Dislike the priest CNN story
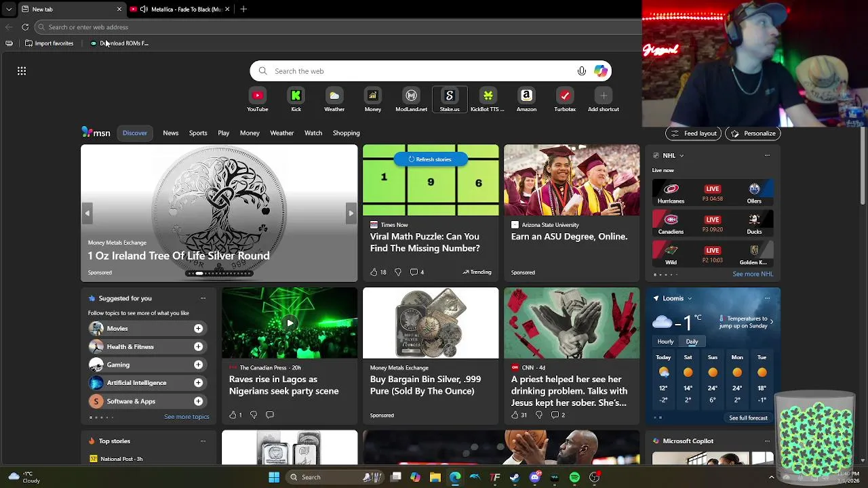 (539, 415)
